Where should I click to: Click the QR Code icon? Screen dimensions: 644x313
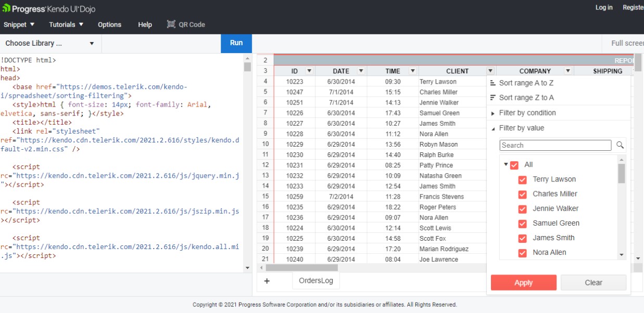pos(171,24)
